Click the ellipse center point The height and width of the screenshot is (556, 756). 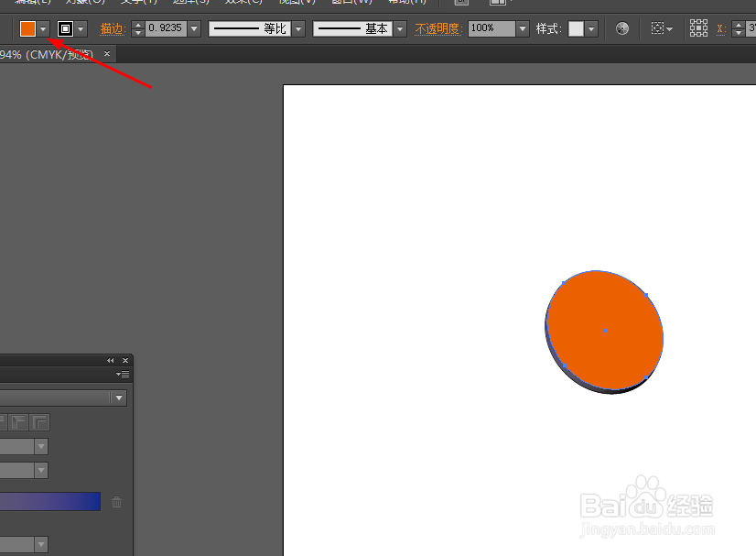point(605,331)
